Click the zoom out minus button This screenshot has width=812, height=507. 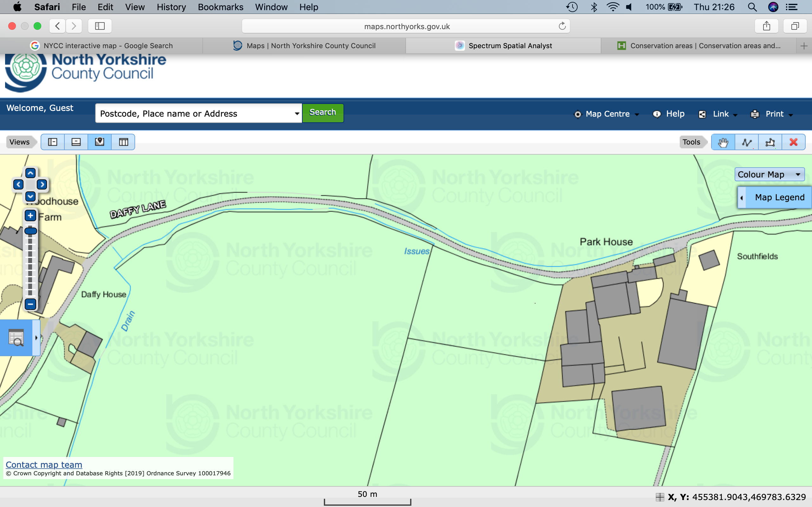(x=30, y=304)
